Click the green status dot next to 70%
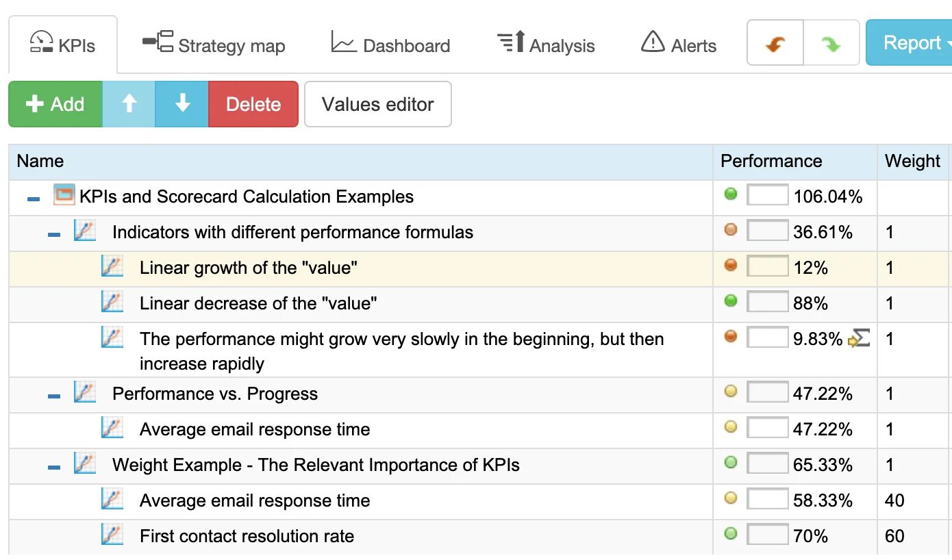Viewport: 952px width, 560px height. point(731,534)
